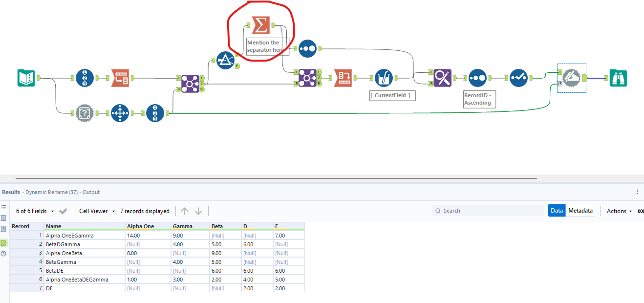Image resolution: width=644 pixels, height=303 pixels.
Task: Click the down-arrow record navigation button
Action: click(198, 211)
